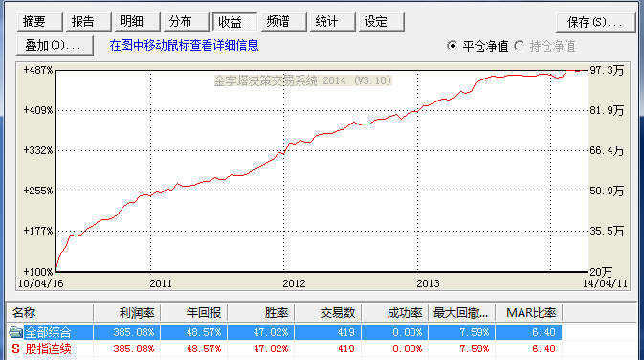This screenshot has height=360, width=644.
Task: Click the 97.3万 right axis label
Action: click(607, 70)
